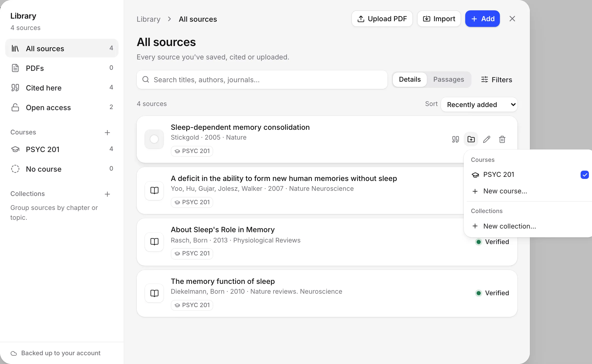The height and width of the screenshot is (364, 592).
Task: Open Open access in the sidebar
Action: coord(62,107)
